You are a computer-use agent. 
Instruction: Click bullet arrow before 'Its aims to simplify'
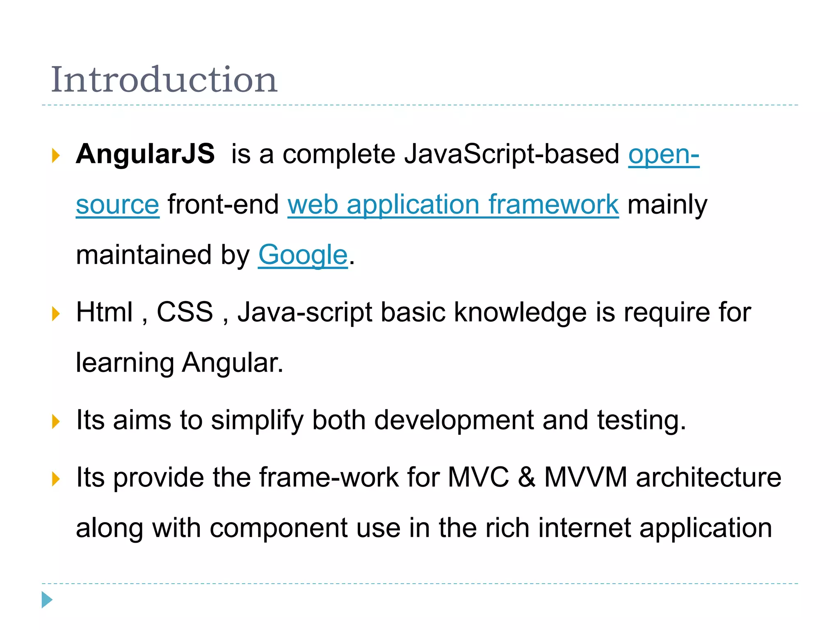tap(56, 422)
